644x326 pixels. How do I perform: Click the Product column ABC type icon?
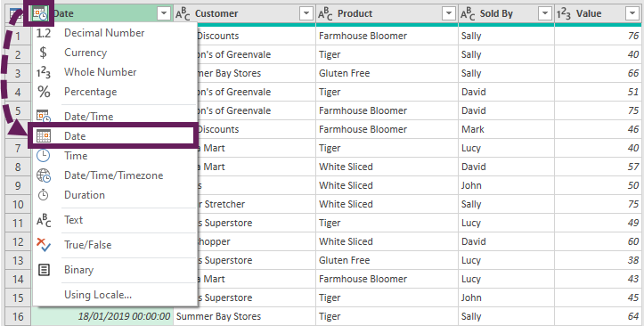point(325,14)
